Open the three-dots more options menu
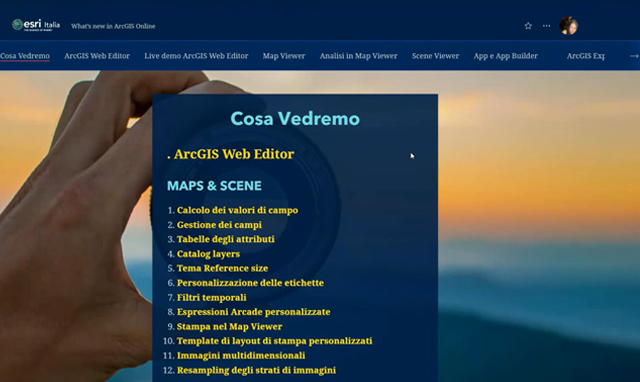This screenshot has width=640, height=382. click(x=547, y=26)
